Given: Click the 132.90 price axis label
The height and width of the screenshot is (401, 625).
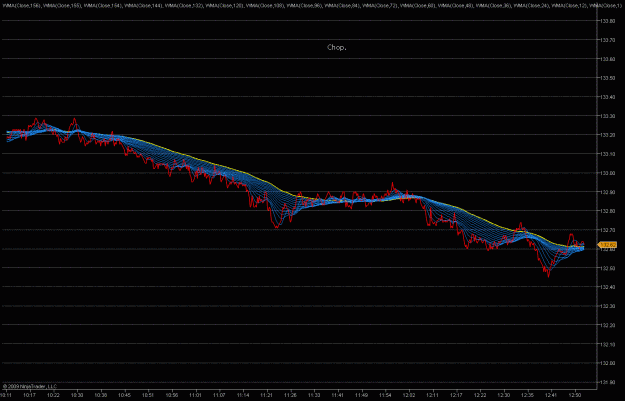Looking at the screenshot, I should (608, 192).
